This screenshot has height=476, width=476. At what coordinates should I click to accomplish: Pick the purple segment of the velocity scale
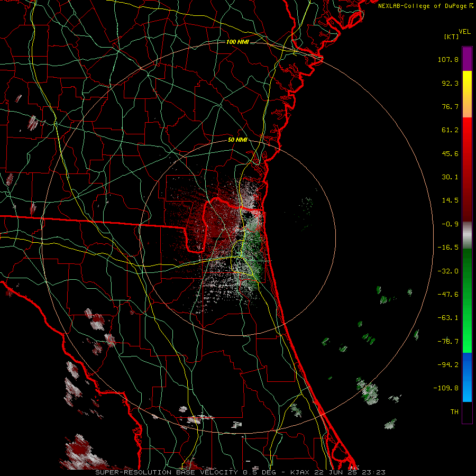pyautogui.click(x=467, y=59)
